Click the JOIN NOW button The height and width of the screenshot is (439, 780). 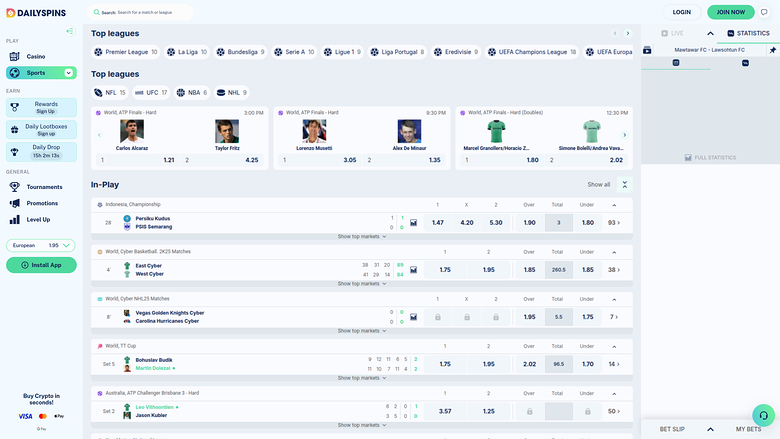pyautogui.click(x=730, y=12)
